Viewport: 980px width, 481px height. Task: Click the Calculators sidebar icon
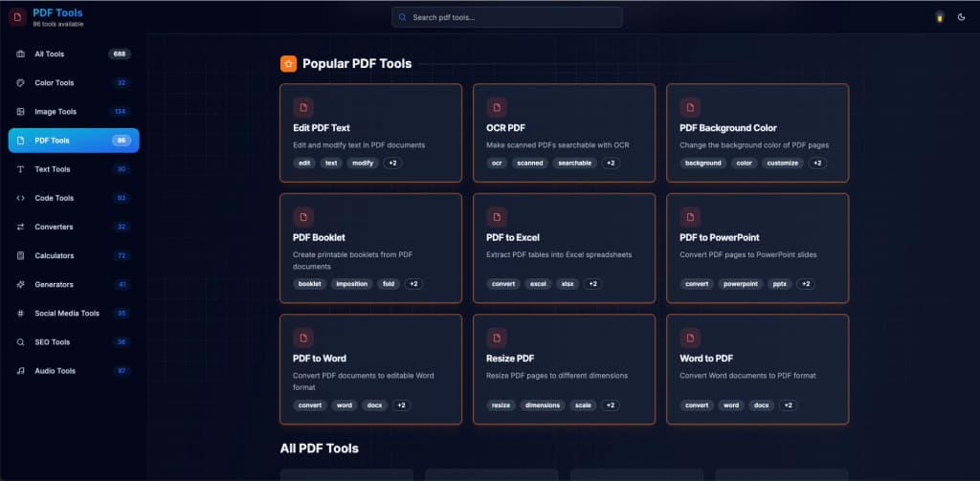(21, 255)
